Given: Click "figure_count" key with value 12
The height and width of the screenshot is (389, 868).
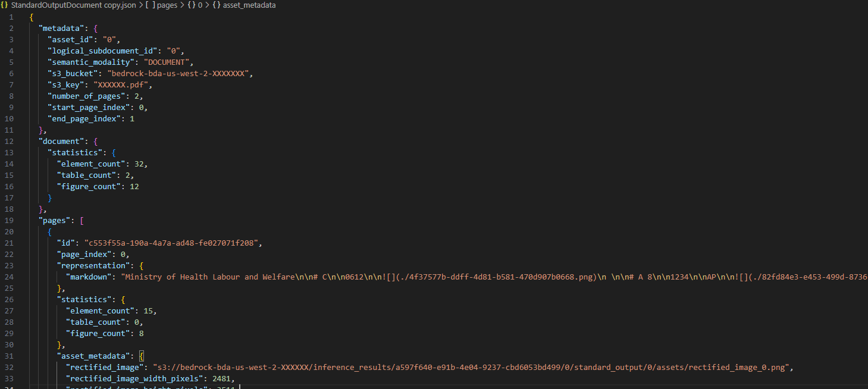Looking at the screenshot, I should click(89, 186).
